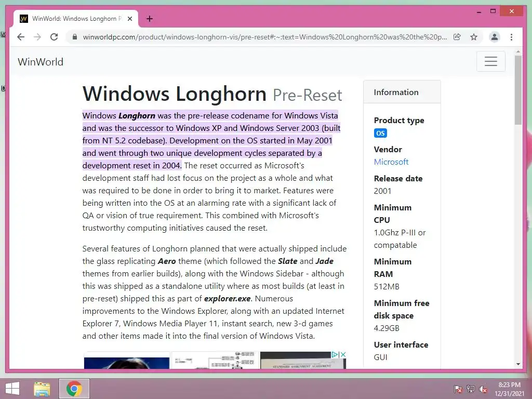This screenshot has width=532, height=399.
Task: Click the network tray icon
Action: (470, 389)
